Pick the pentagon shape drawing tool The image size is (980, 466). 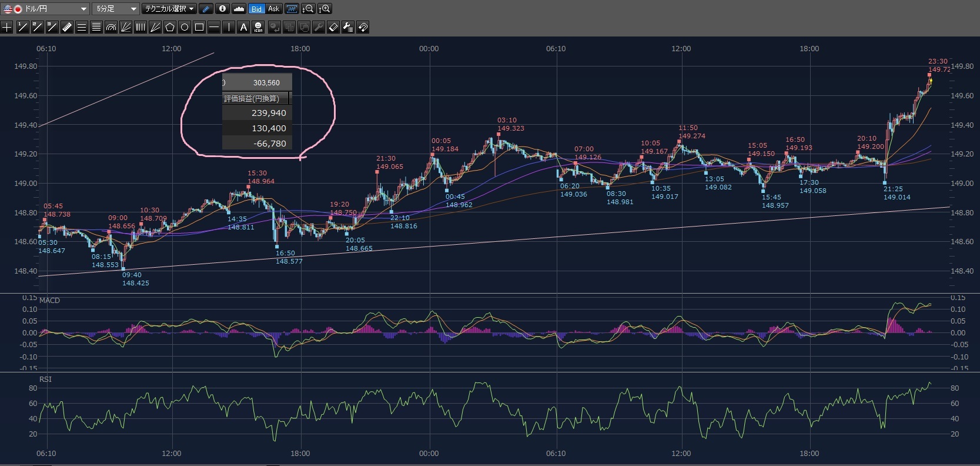tap(170, 27)
